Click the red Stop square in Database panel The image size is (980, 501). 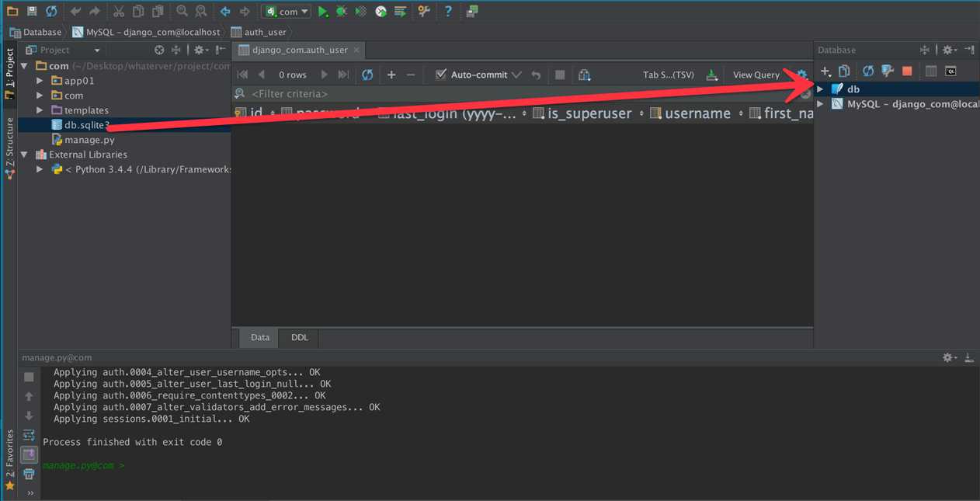point(907,71)
